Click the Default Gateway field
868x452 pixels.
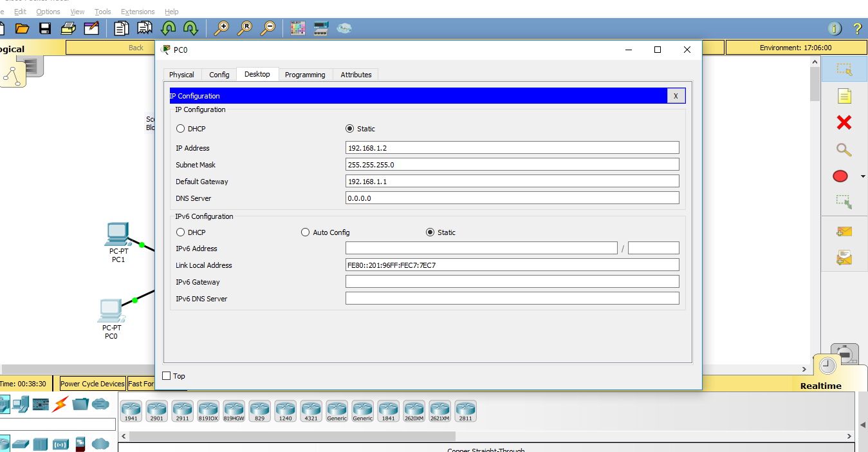[512, 182]
